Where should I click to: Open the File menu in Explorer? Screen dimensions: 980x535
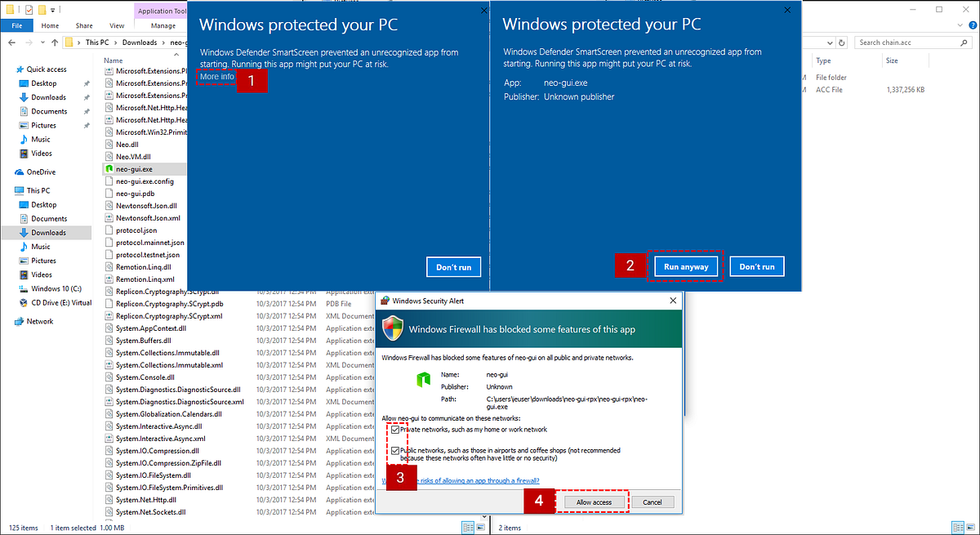click(x=16, y=25)
